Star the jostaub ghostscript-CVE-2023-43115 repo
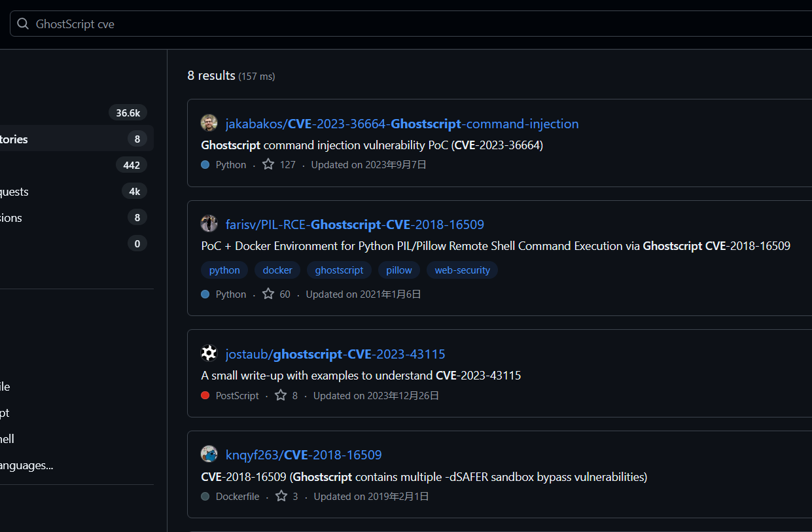Viewport: 812px width, 532px height. pos(281,395)
